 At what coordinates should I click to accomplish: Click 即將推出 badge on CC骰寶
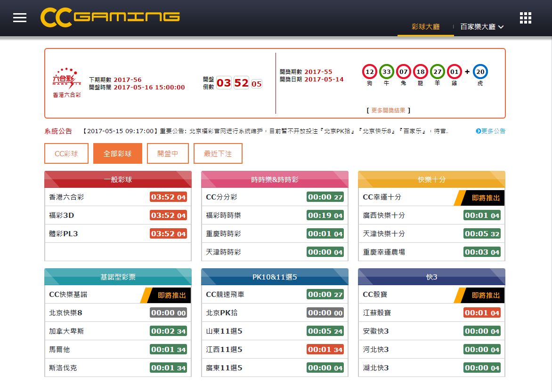pyautogui.click(x=479, y=295)
